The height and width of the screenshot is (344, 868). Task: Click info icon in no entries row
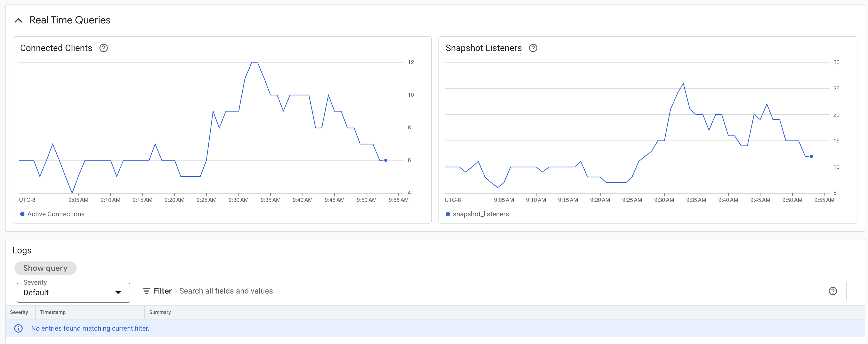pos(19,328)
